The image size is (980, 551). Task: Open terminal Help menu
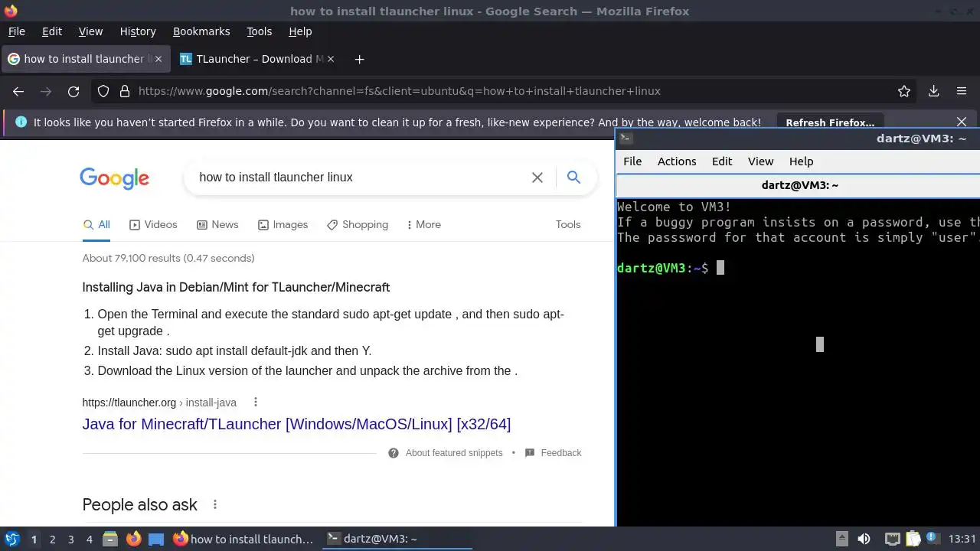coord(801,161)
